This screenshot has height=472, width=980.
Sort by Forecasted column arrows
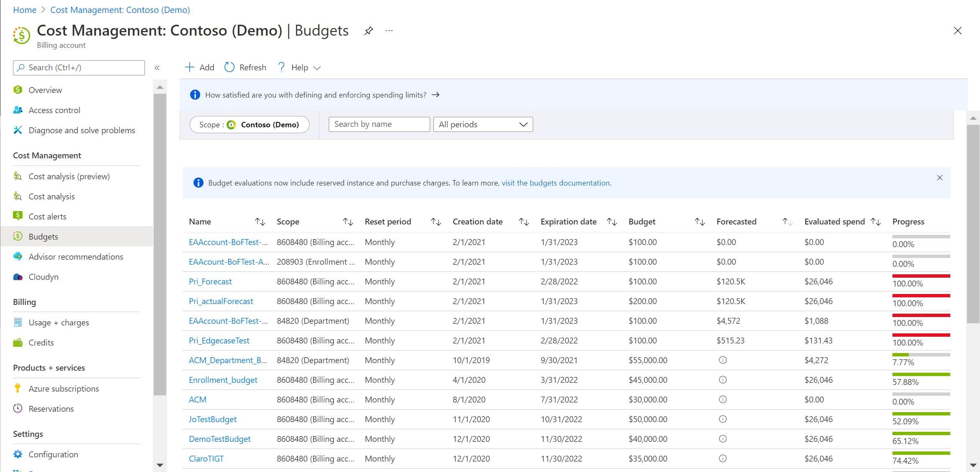point(788,222)
